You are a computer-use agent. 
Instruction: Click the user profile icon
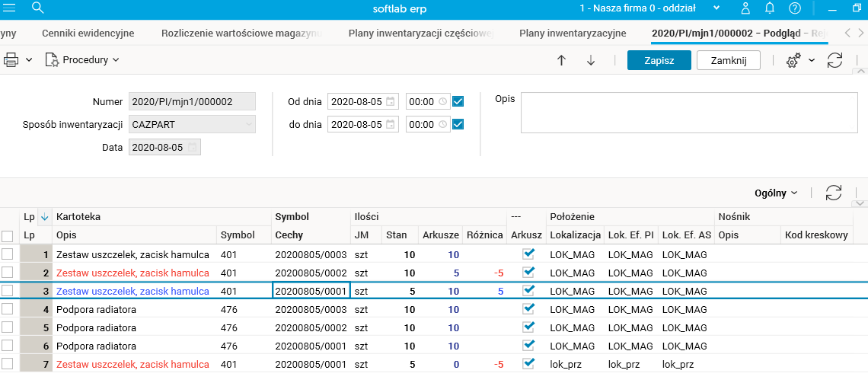[x=746, y=8]
